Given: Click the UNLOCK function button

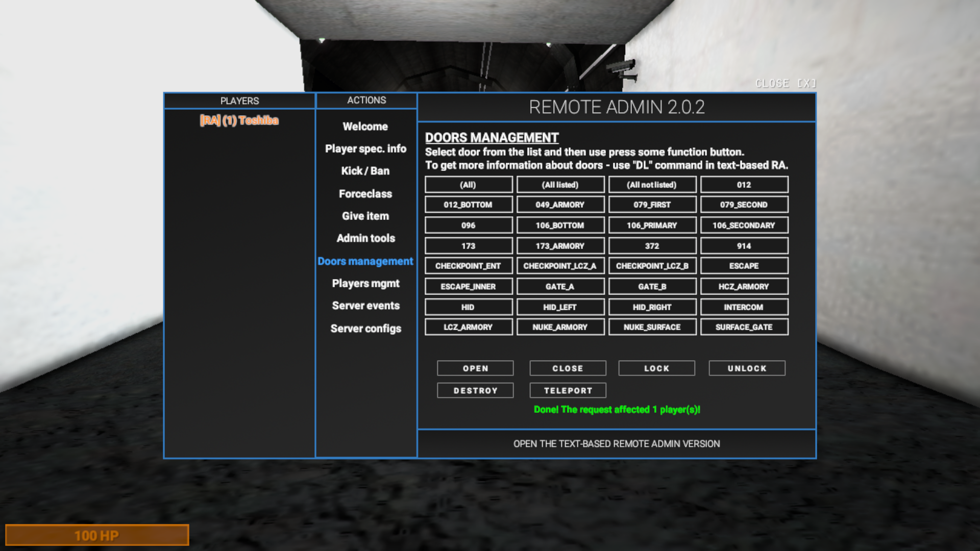Looking at the screenshot, I should pos(747,368).
